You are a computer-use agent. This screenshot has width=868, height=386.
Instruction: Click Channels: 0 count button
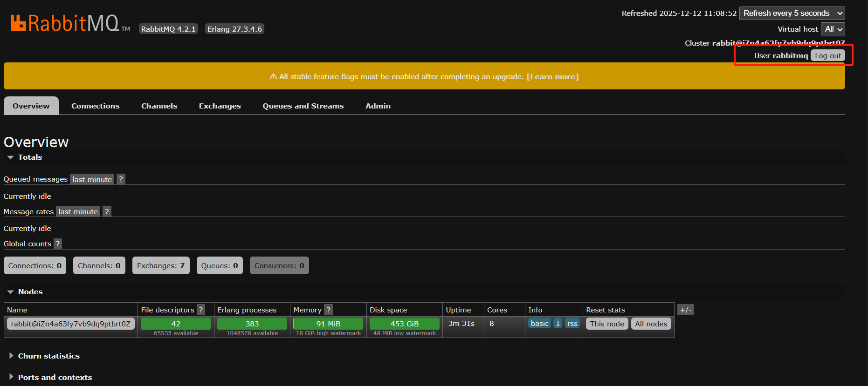99,265
